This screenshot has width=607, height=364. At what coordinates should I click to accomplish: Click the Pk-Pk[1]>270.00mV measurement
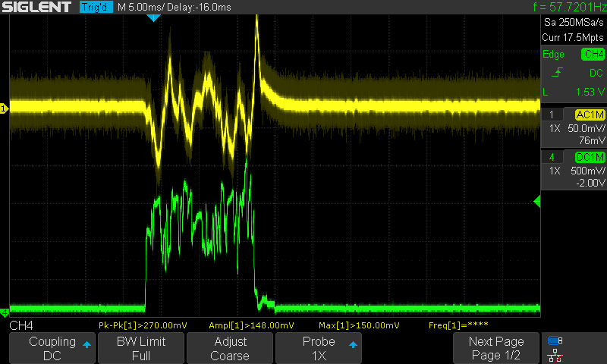143,325
